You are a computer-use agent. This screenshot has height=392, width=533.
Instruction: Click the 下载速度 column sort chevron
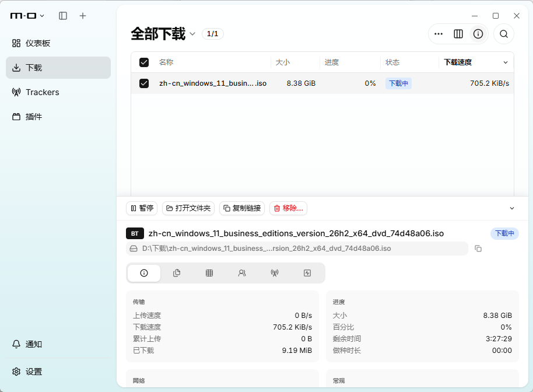506,62
